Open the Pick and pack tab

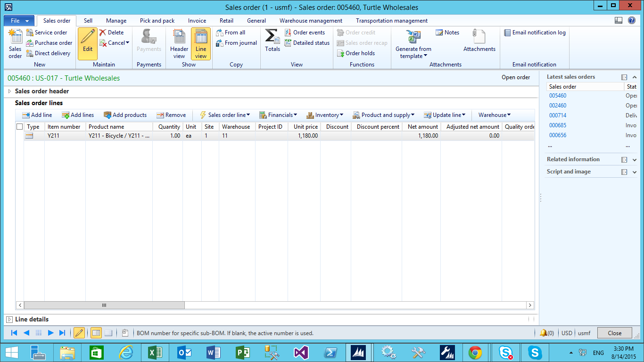[x=157, y=21]
